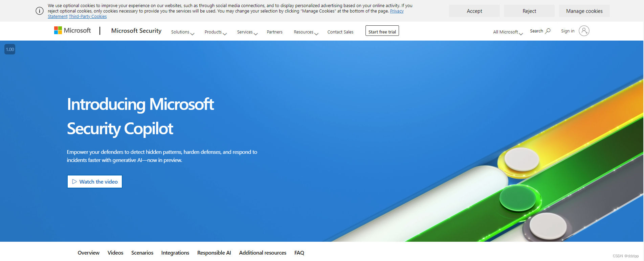This screenshot has height=261, width=644.
Task: Open Manage cookies settings
Action: 584,11
